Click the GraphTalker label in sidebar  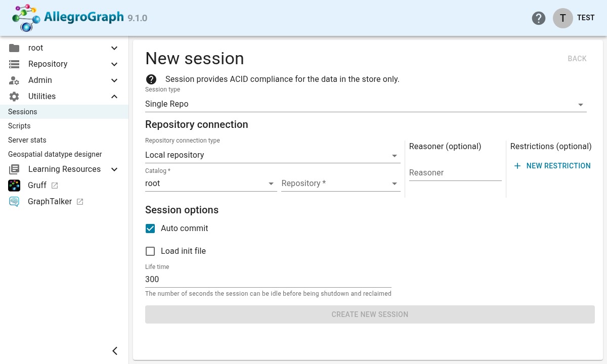pos(50,202)
